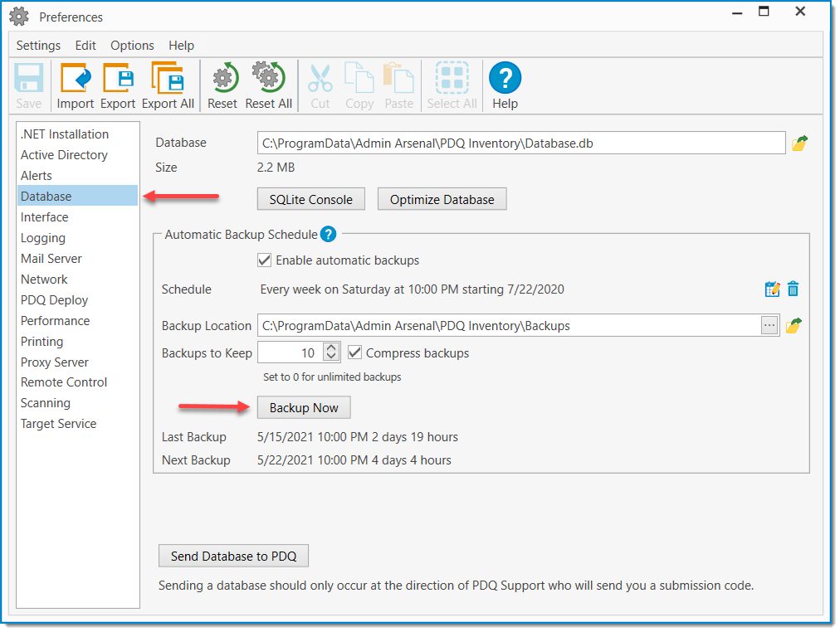Click the Import toolbar icon
Screen dimensions: 840x632
pos(75,85)
